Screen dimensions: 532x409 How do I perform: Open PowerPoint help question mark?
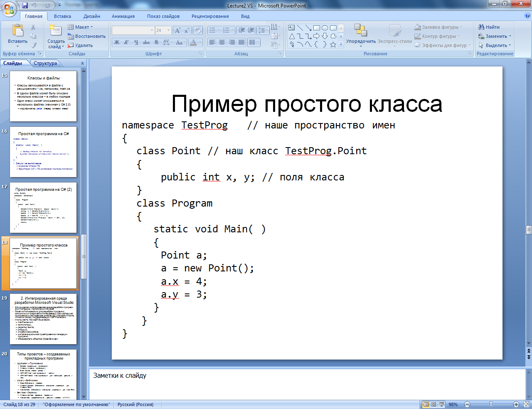[x=527, y=16]
